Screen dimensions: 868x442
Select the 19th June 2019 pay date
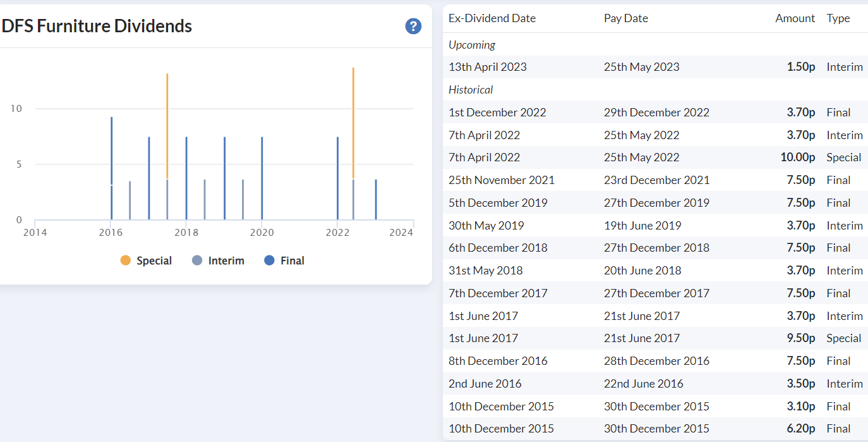[x=642, y=226]
